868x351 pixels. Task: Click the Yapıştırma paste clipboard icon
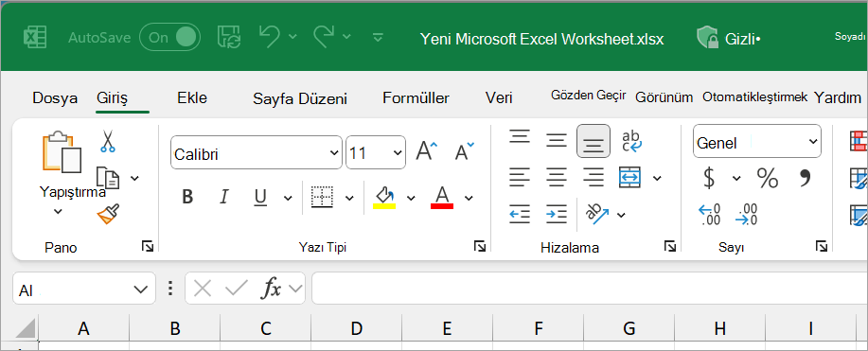(62, 151)
